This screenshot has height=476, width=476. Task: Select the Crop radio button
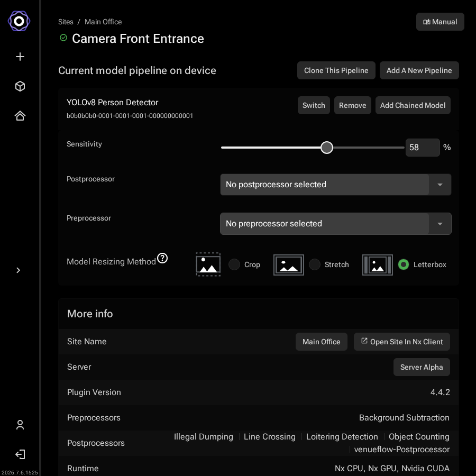[x=234, y=264]
